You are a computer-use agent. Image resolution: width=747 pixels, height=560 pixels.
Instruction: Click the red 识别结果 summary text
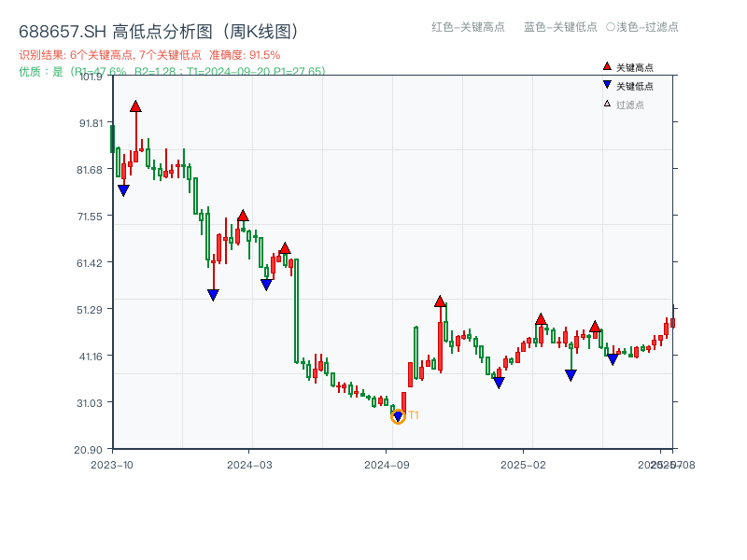pyautogui.click(x=149, y=55)
